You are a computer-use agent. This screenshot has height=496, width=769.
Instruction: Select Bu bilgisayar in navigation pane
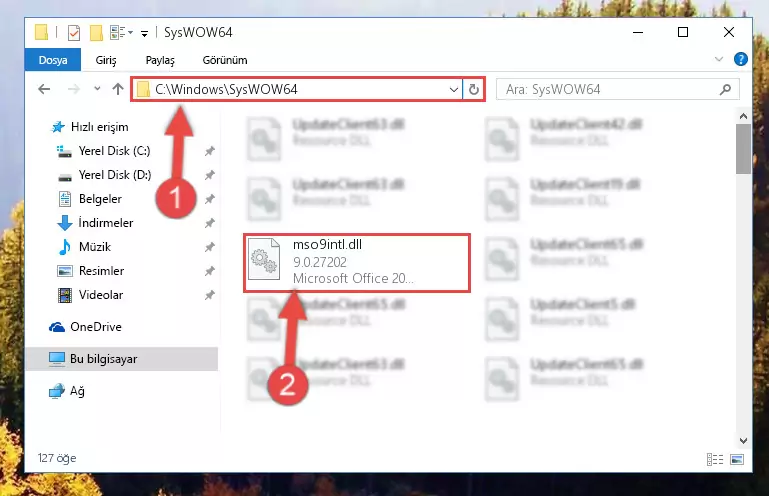[122, 359]
